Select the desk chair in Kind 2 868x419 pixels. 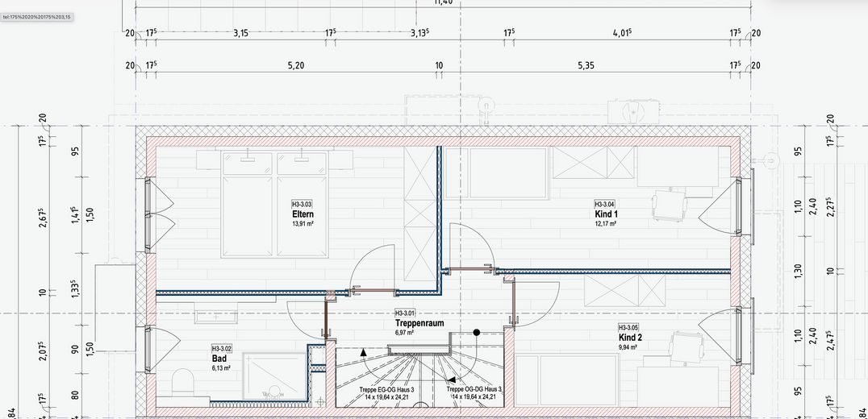click(x=686, y=347)
